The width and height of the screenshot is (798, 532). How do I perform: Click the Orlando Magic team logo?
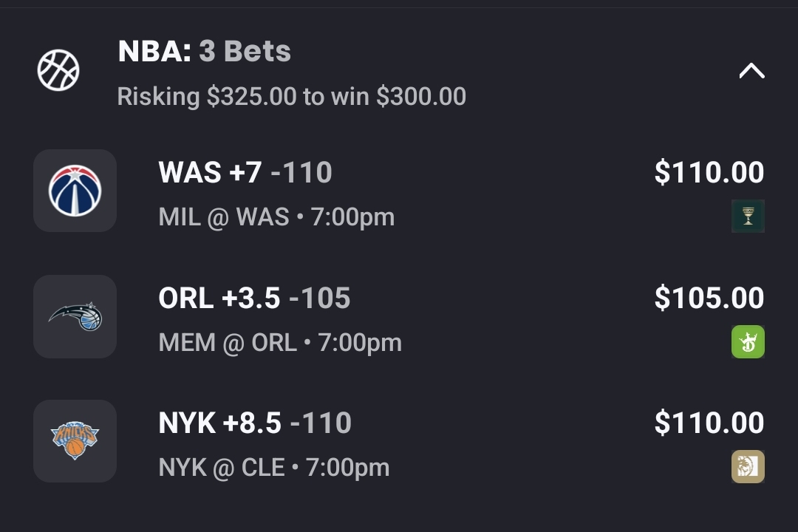[x=75, y=316]
